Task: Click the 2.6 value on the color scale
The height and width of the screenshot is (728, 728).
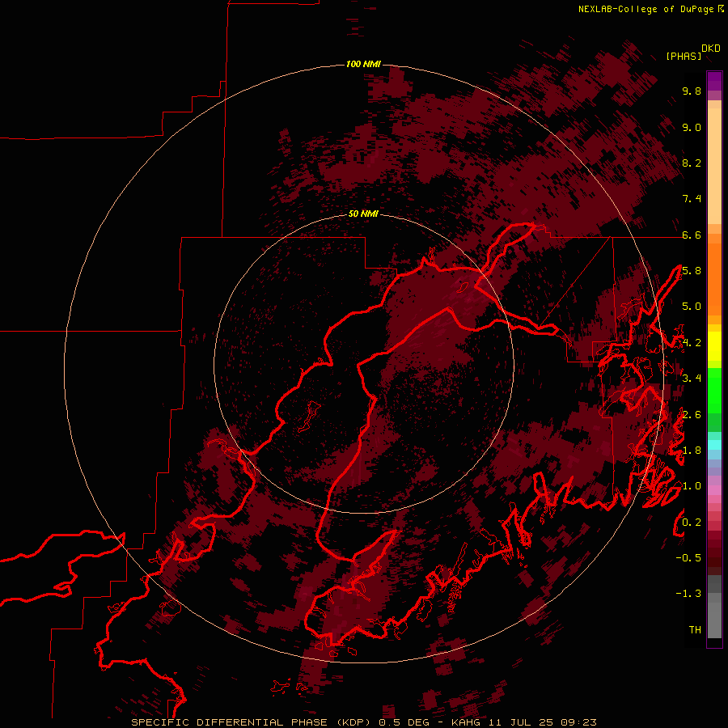Action: coord(692,415)
